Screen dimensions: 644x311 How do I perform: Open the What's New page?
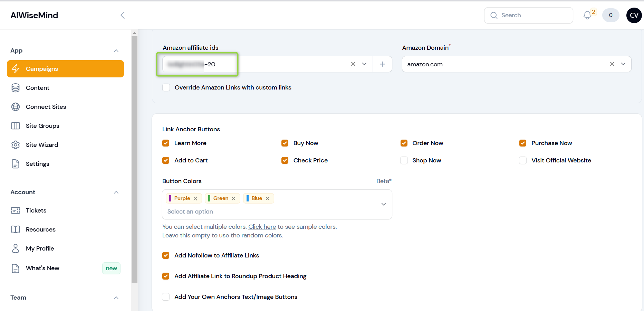[x=42, y=268]
